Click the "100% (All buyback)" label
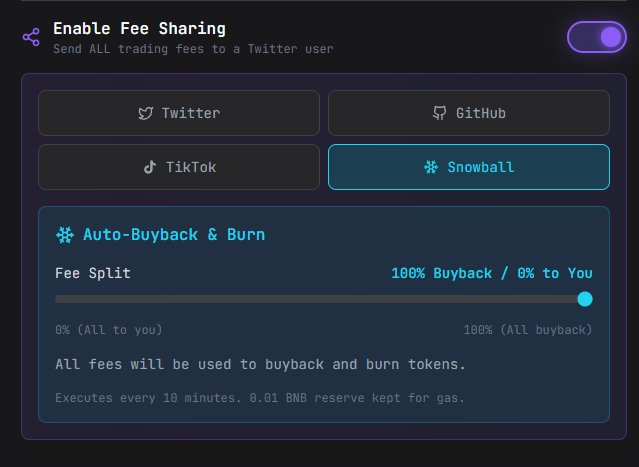Image resolution: width=639 pixels, height=467 pixels. tap(528, 330)
